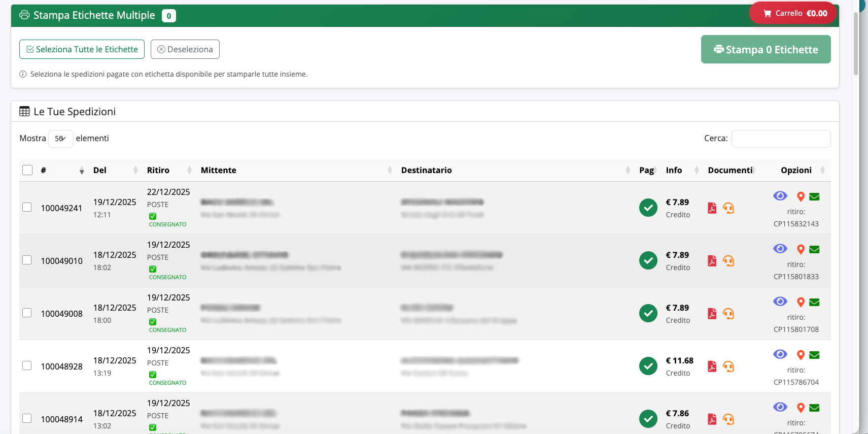
Task: Click the Cerca search field
Action: tap(781, 139)
